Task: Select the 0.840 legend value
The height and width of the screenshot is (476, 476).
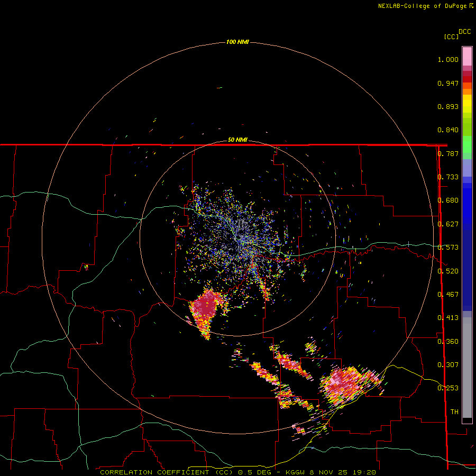Action: (448, 130)
